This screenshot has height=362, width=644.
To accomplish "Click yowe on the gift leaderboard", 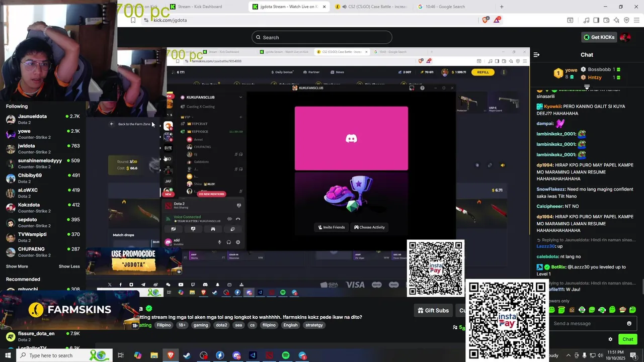I will tap(571, 70).
